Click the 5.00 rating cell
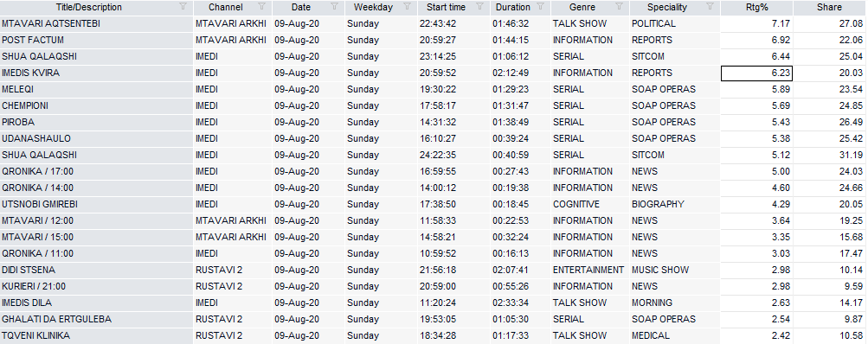This screenshot has height=344, width=868. 756,171
